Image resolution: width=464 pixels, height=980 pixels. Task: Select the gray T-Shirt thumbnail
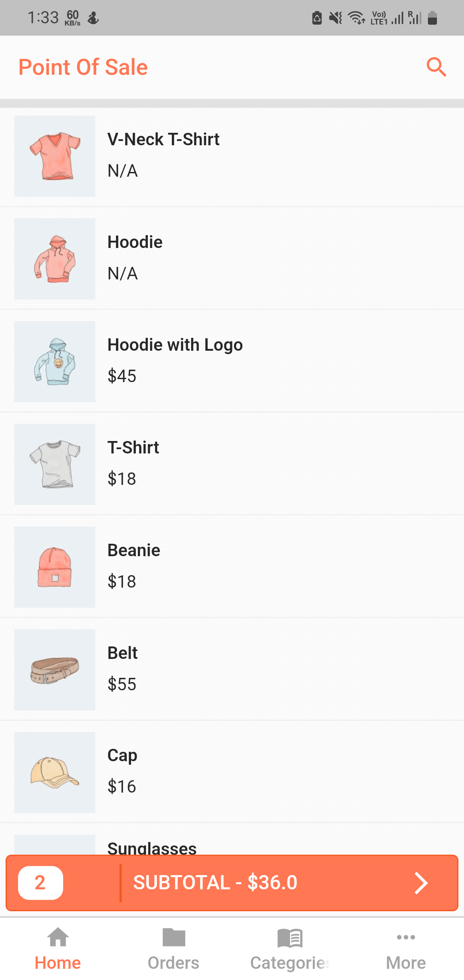tap(55, 464)
